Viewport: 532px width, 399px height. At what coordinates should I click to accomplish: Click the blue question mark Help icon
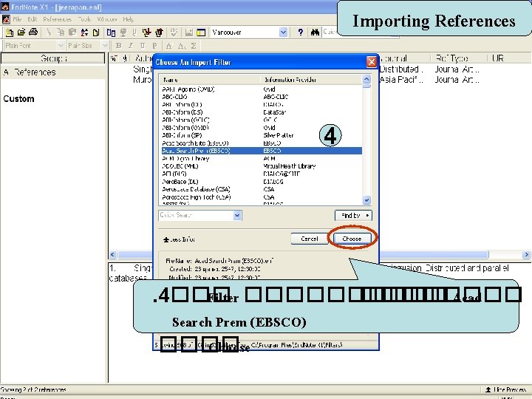300,33
